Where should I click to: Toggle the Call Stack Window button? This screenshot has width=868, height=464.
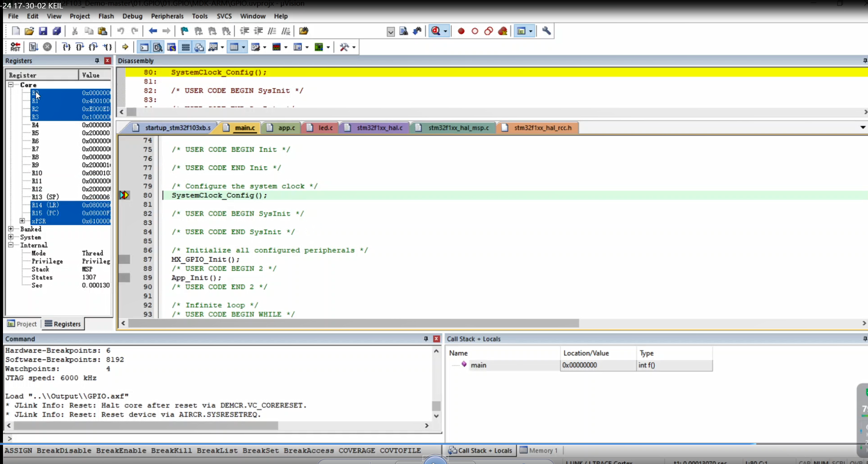tap(199, 47)
